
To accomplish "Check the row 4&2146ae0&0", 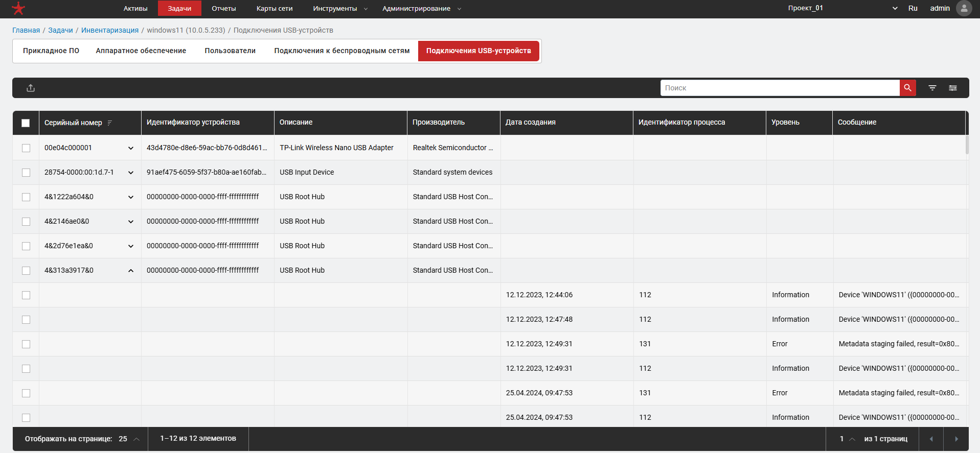I will click(26, 222).
